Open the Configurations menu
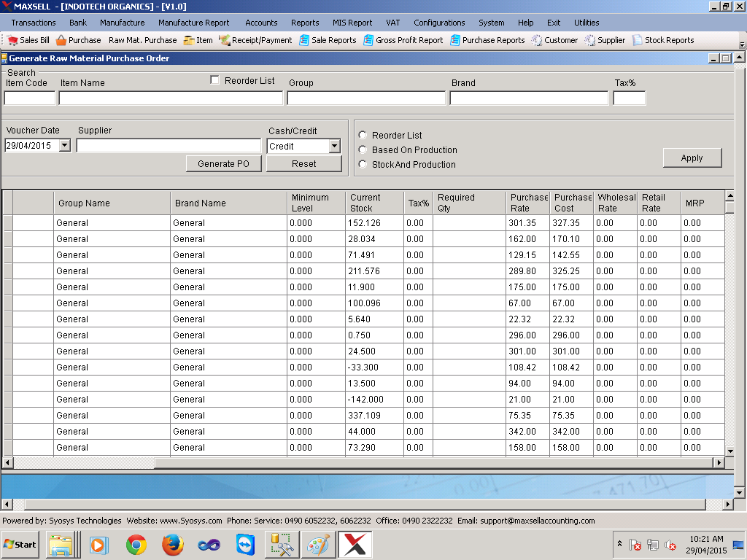 439,23
